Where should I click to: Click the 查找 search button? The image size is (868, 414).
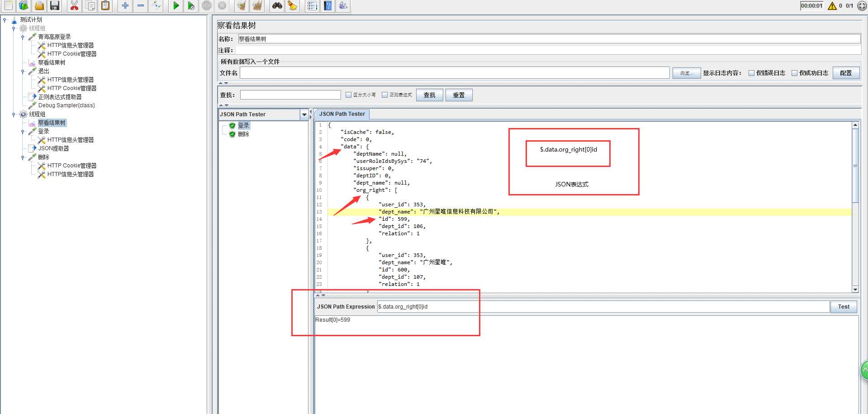[429, 95]
